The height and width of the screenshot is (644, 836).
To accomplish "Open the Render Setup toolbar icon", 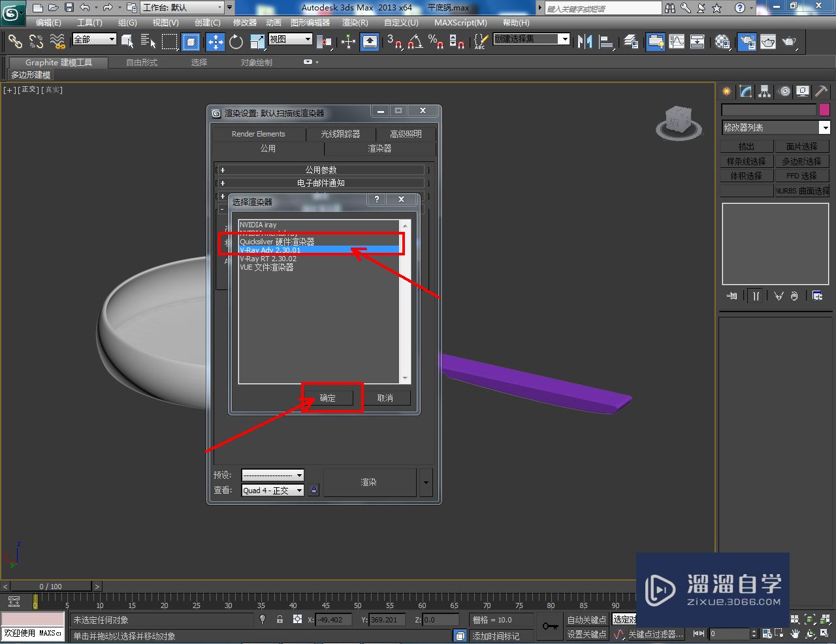I will [747, 42].
